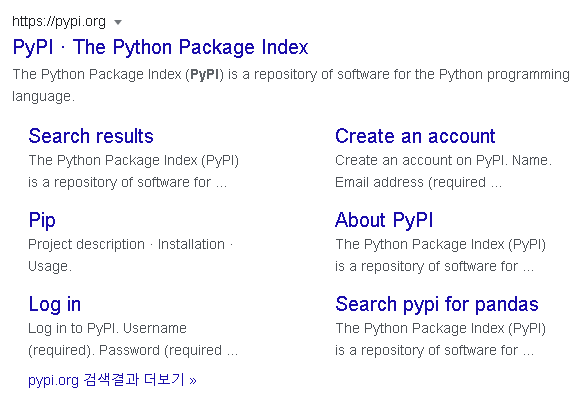Viewport: 577px width, 402px height.
Task: Open the Search results sitelink
Action: click(x=91, y=136)
